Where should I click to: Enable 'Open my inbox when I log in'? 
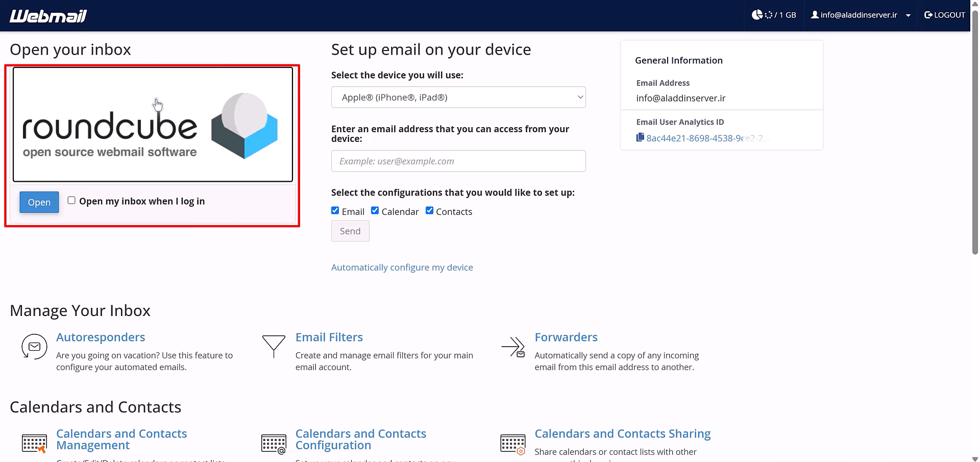pyautogui.click(x=71, y=200)
